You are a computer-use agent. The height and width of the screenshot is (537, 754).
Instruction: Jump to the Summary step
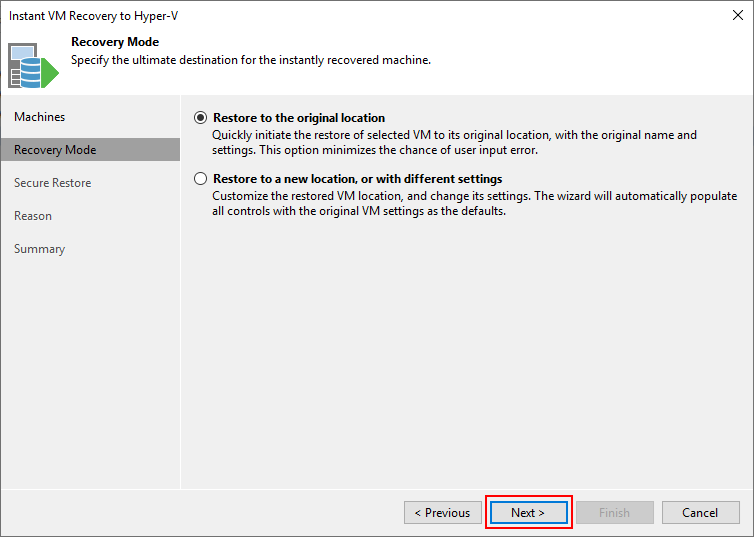click(x=39, y=249)
